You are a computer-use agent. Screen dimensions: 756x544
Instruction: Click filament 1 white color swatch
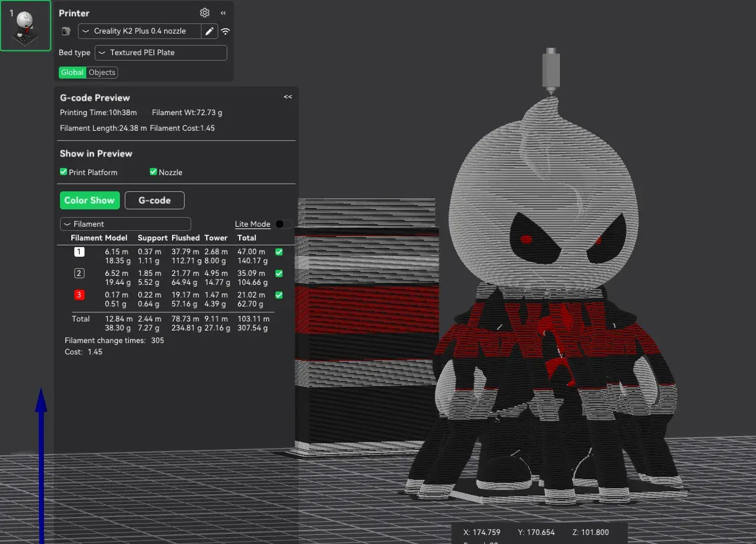(79, 252)
